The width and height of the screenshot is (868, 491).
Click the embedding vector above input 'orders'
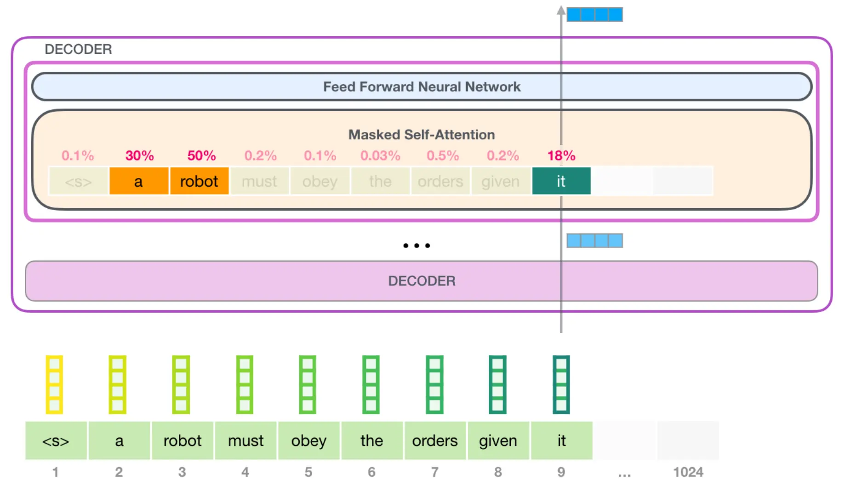(434, 384)
